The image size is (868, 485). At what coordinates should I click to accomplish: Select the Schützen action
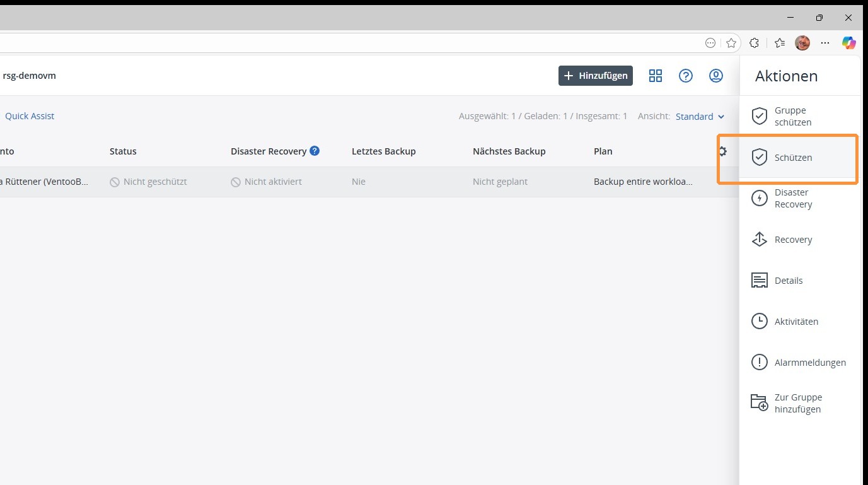pos(800,158)
